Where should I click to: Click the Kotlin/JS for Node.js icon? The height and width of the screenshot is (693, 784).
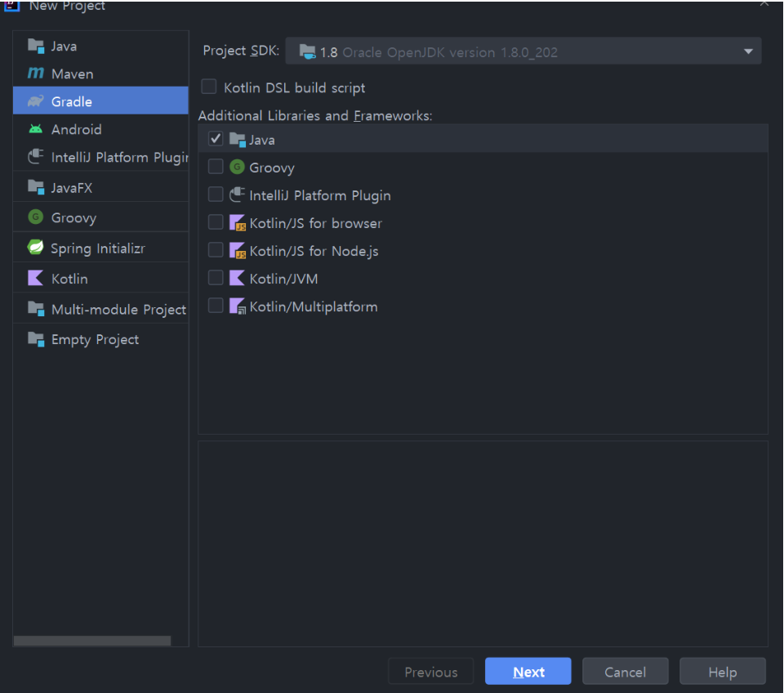238,250
